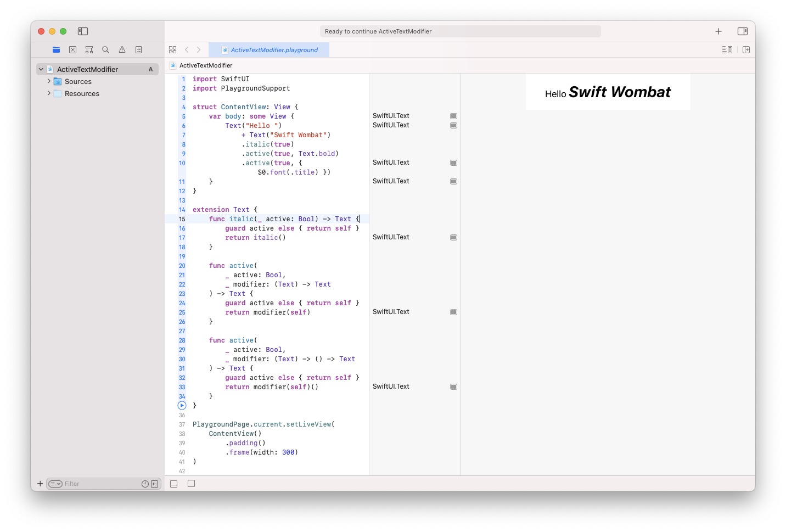Show result for line 5 SwiftUI.Text
The image size is (786, 532).
point(453,116)
